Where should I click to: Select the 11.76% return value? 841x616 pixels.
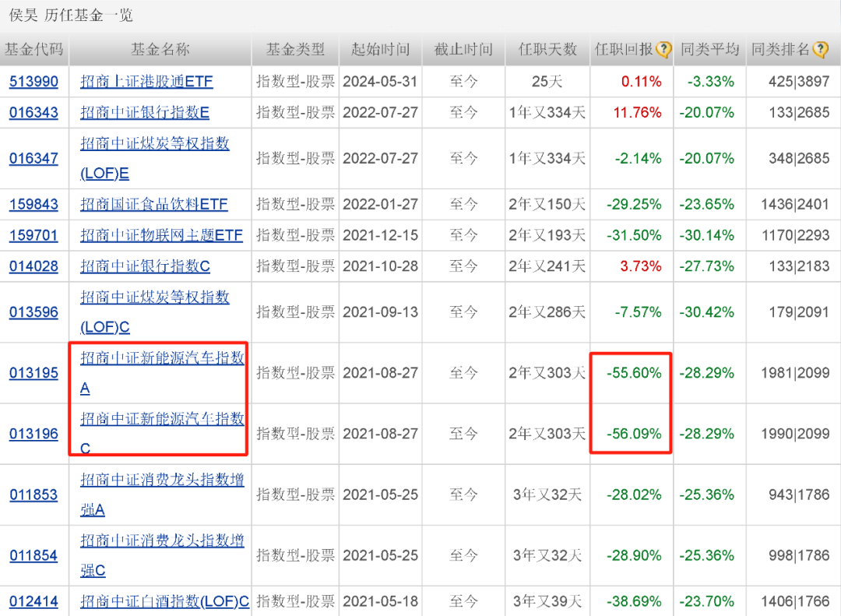click(x=637, y=113)
